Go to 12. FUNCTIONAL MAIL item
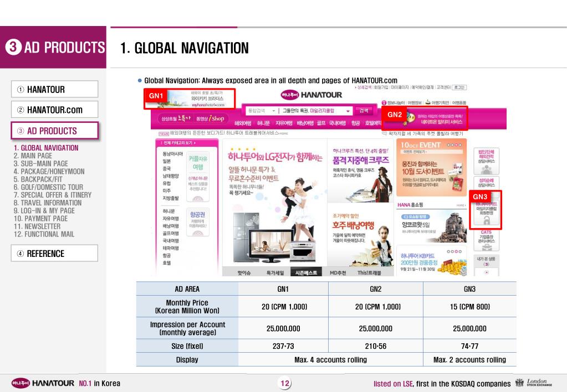The image size is (567, 392). click(44, 234)
